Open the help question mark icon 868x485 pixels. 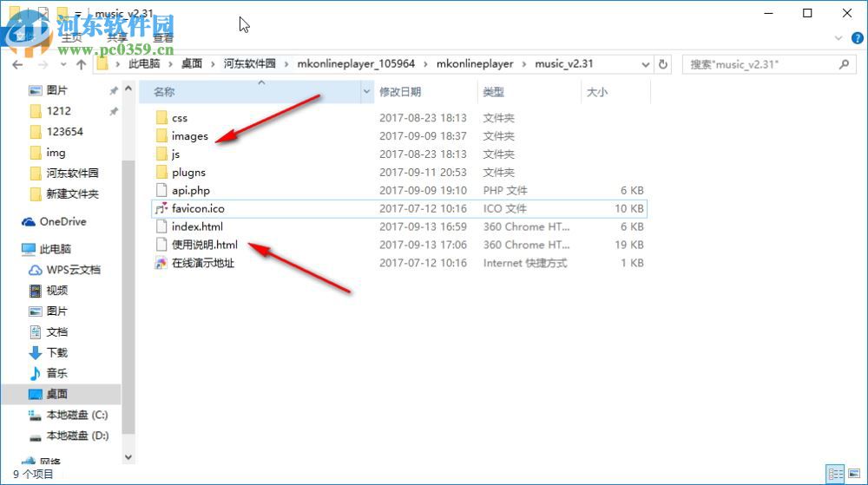pos(857,38)
